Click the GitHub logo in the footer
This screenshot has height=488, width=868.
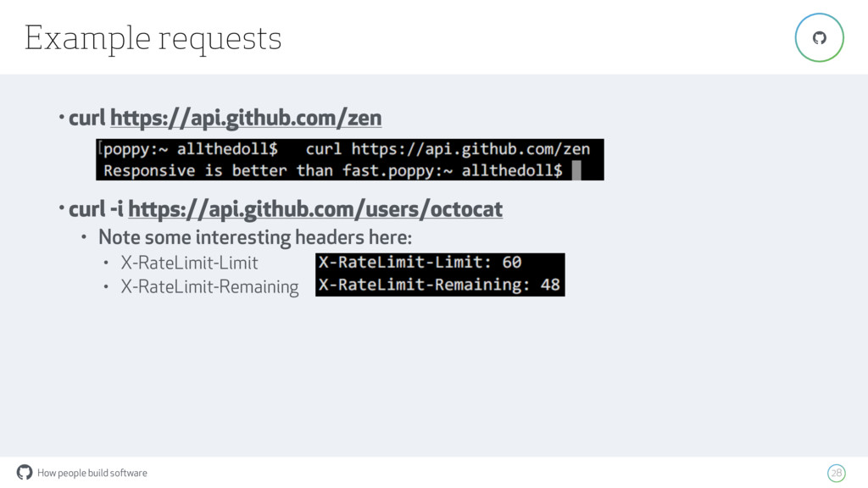click(25, 472)
